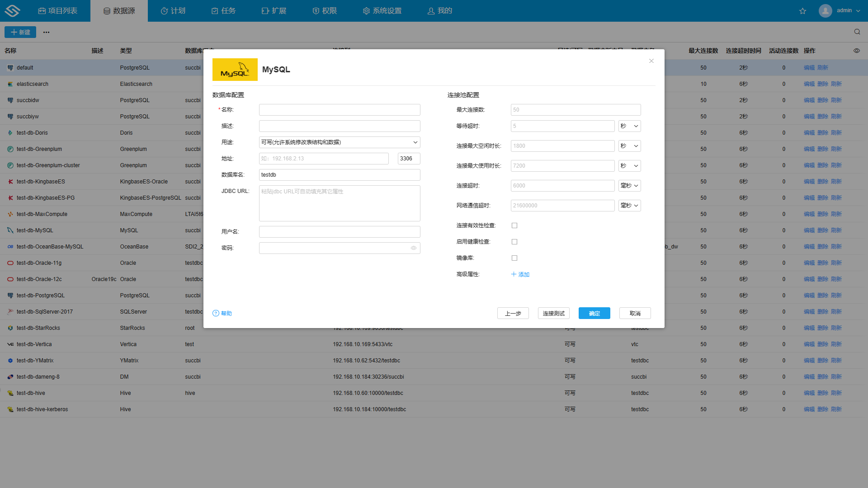
Task: Click the favorites star icon
Action: [x=802, y=11]
